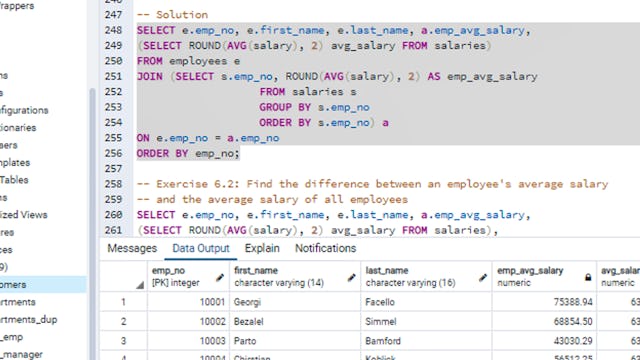Click the edit pencil icon in emp_no column

(x=220, y=278)
